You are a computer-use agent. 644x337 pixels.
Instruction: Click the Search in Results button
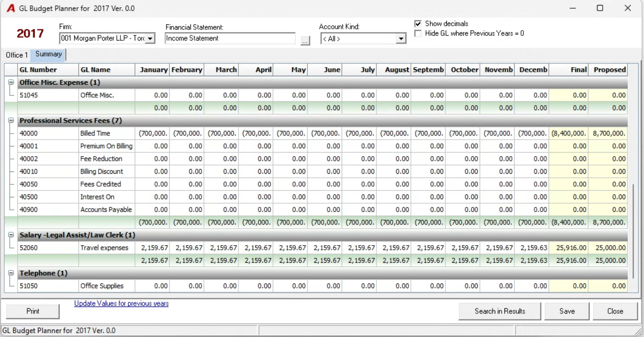pos(500,311)
